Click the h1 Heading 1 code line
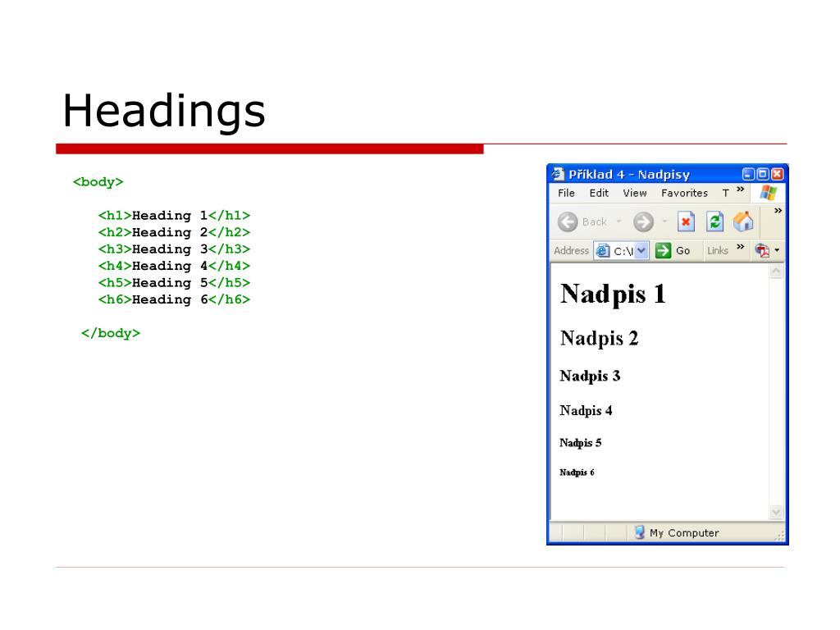The width and height of the screenshot is (840, 630). (174, 216)
